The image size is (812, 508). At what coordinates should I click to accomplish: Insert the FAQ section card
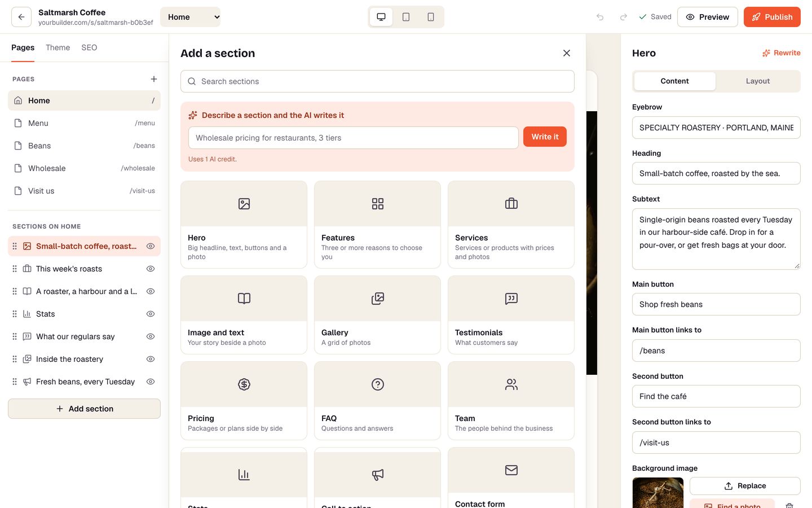tap(377, 401)
